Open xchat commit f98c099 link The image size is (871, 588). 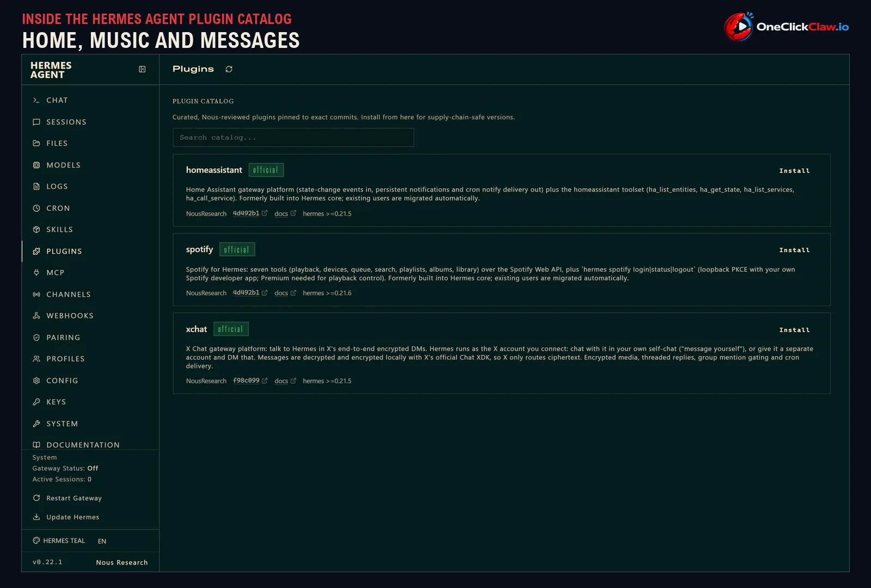[x=250, y=381]
